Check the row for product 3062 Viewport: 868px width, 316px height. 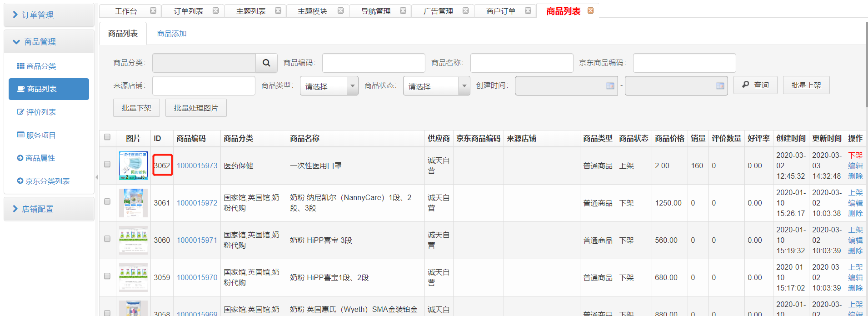(x=107, y=164)
